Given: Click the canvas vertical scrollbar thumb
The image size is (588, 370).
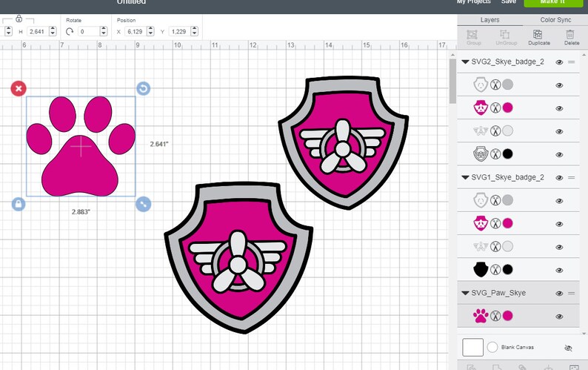Looking at the screenshot, I should tap(452, 80).
